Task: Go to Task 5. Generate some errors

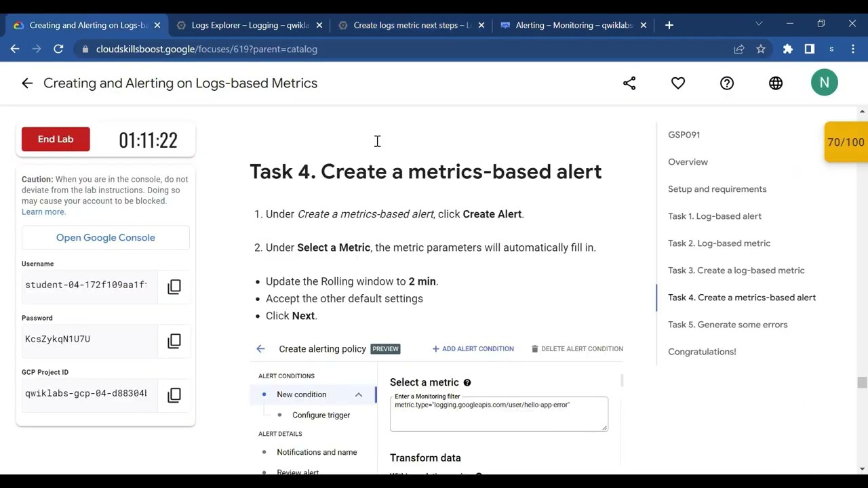Action: (x=728, y=324)
